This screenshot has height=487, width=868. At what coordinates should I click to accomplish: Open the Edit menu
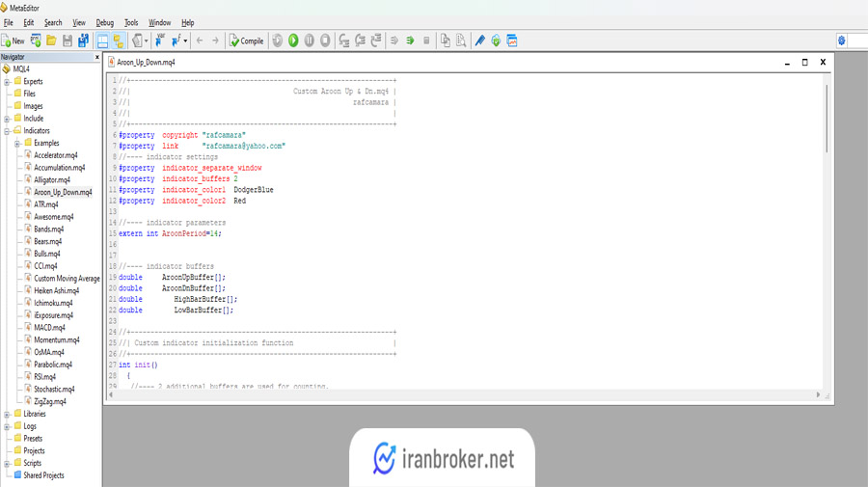click(29, 23)
